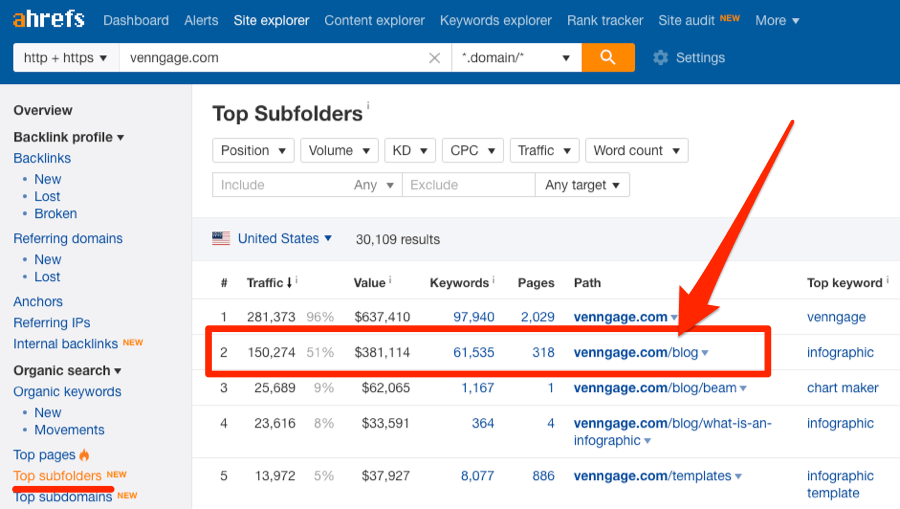
Task: Open Internal backlinks
Action: [x=65, y=343]
